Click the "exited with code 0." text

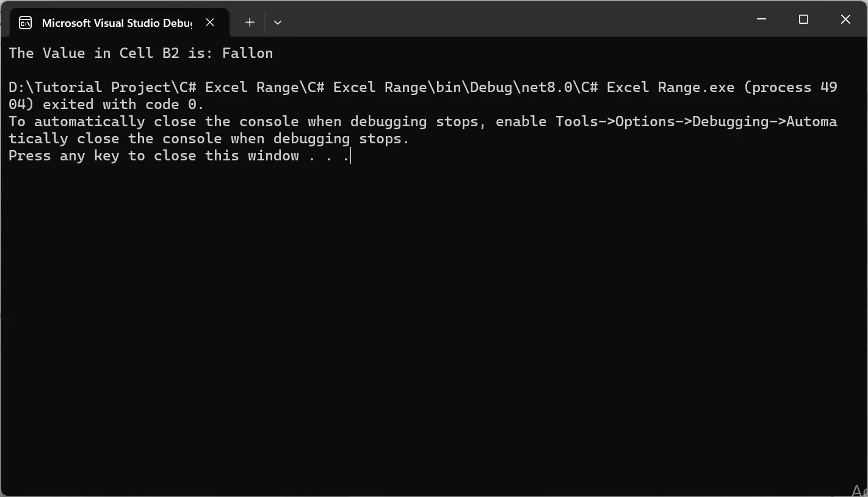click(123, 104)
